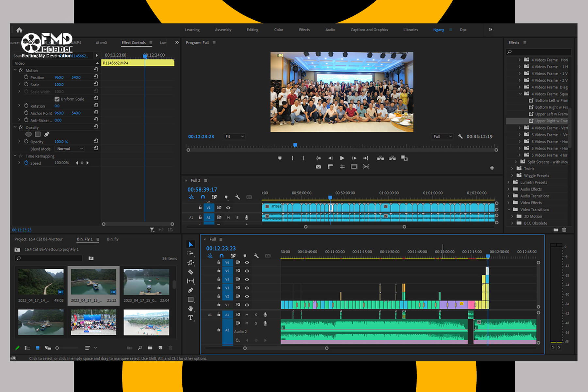588x392 pixels.
Task: Enable the Uniform Scale checkbox
Action: tap(57, 99)
